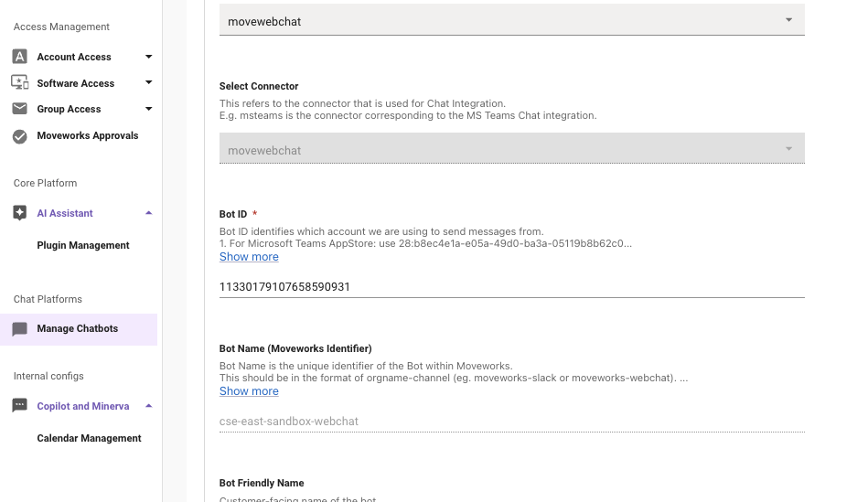Collapse the Copilot and Minerva section
The height and width of the screenshot is (502, 868).
click(x=148, y=406)
